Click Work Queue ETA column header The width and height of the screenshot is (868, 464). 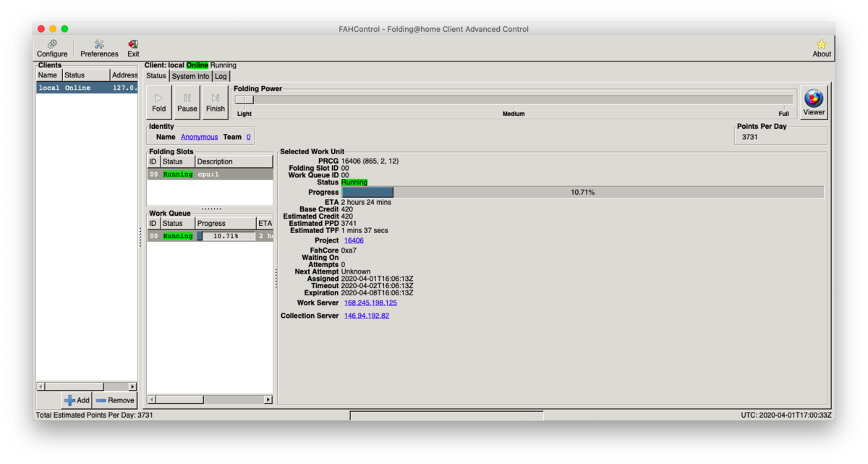[x=265, y=223]
